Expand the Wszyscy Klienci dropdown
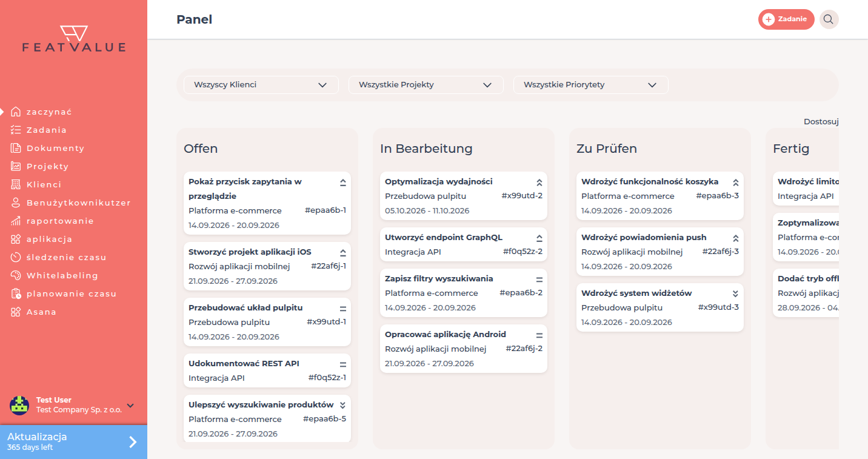 coord(261,85)
